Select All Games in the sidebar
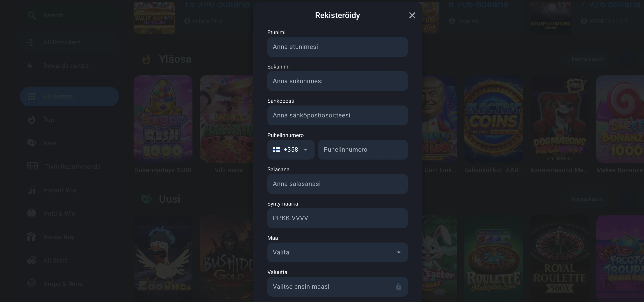This screenshot has width=644, height=302. pyautogui.click(x=69, y=96)
